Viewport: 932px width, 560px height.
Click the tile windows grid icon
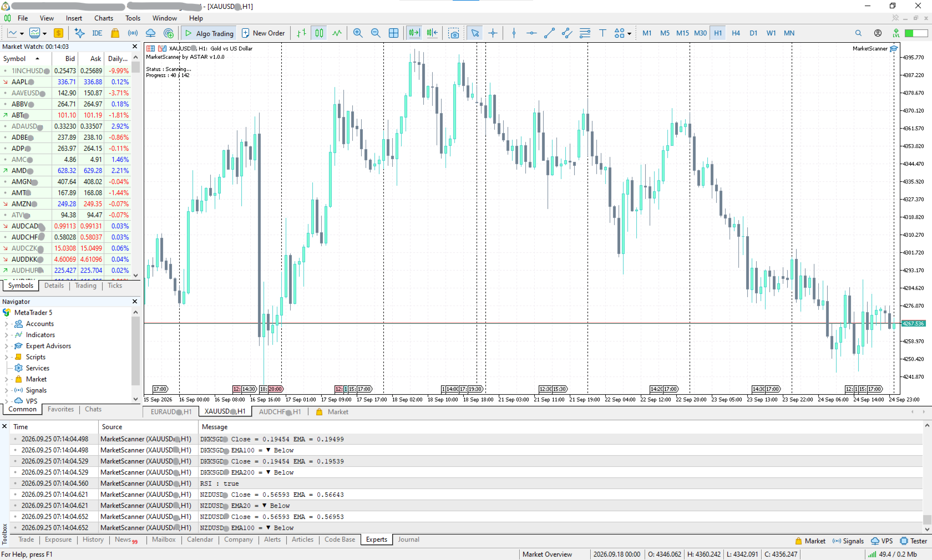point(393,33)
